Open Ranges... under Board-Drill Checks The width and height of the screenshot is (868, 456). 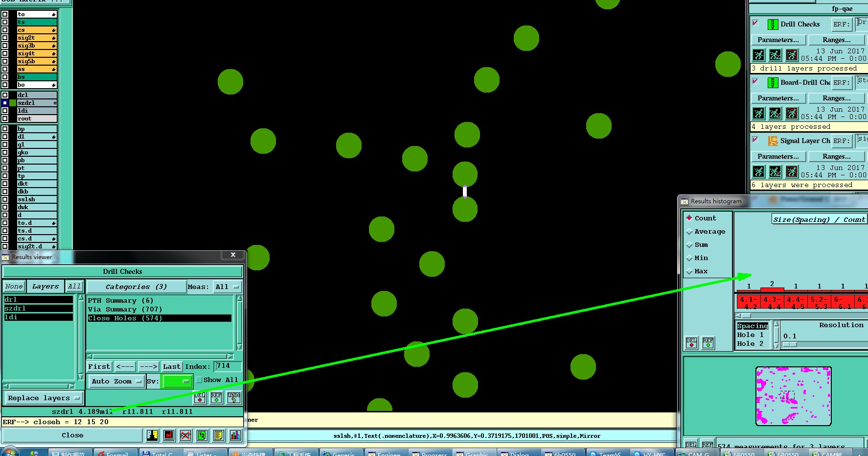point(836,98)
